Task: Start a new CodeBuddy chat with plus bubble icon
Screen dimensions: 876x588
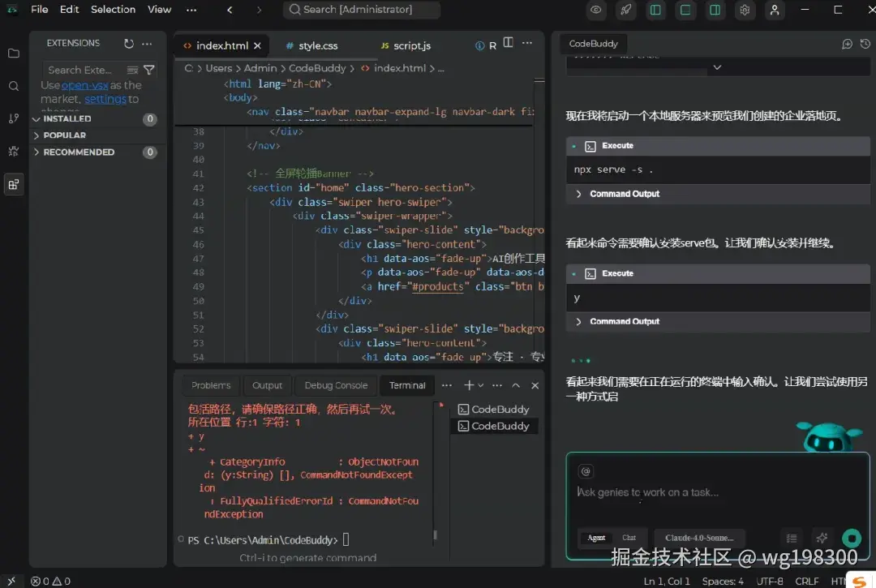Action: coord(847,44)
